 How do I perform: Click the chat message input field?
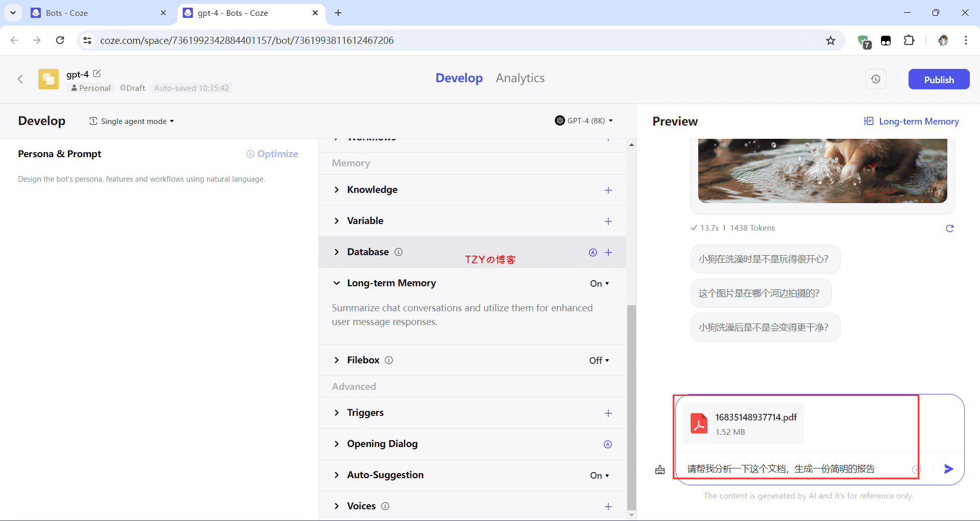tap(796, 469)
